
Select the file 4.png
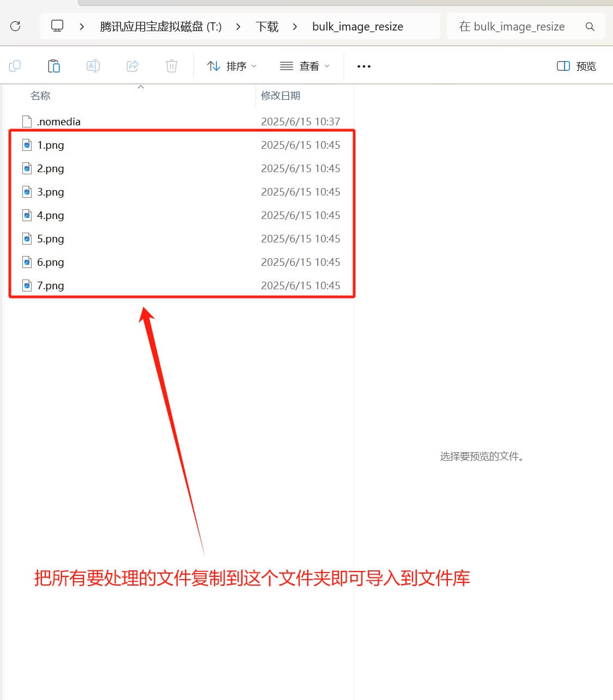point(51,216)
